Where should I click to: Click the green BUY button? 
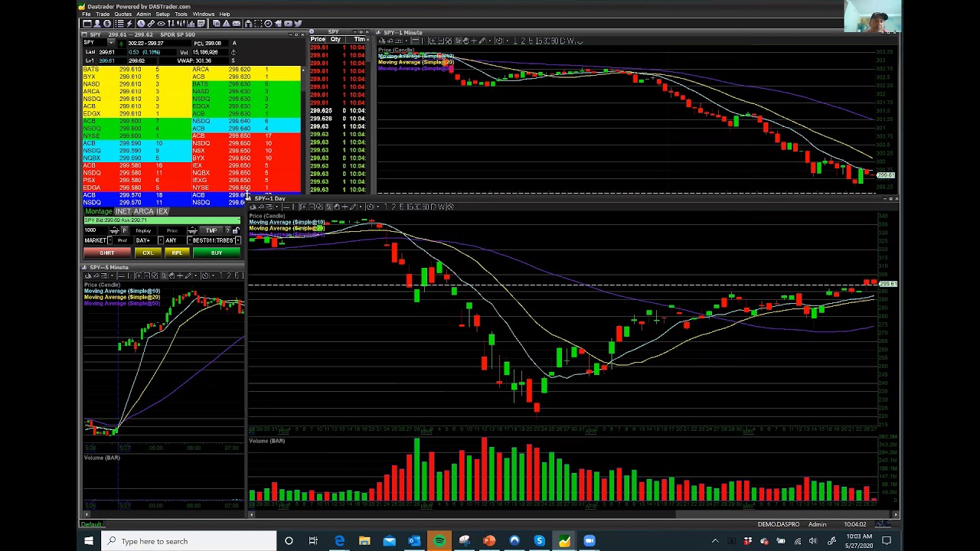coord(217,253)
